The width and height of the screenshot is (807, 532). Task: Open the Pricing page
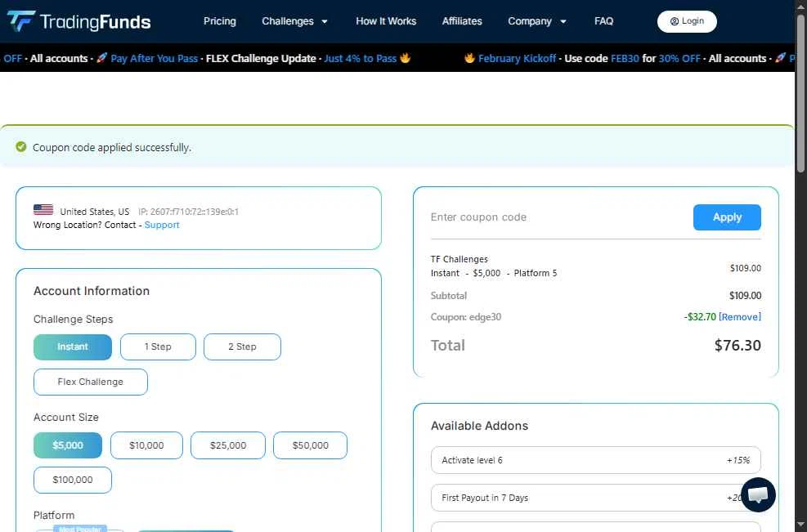[x=220, y=21]
